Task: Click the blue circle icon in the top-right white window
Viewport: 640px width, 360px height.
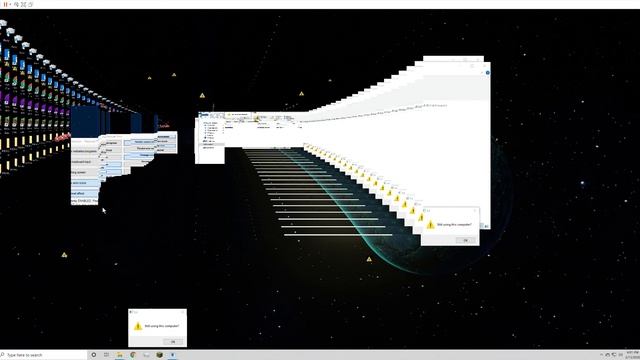Action: tap(487, 73)
